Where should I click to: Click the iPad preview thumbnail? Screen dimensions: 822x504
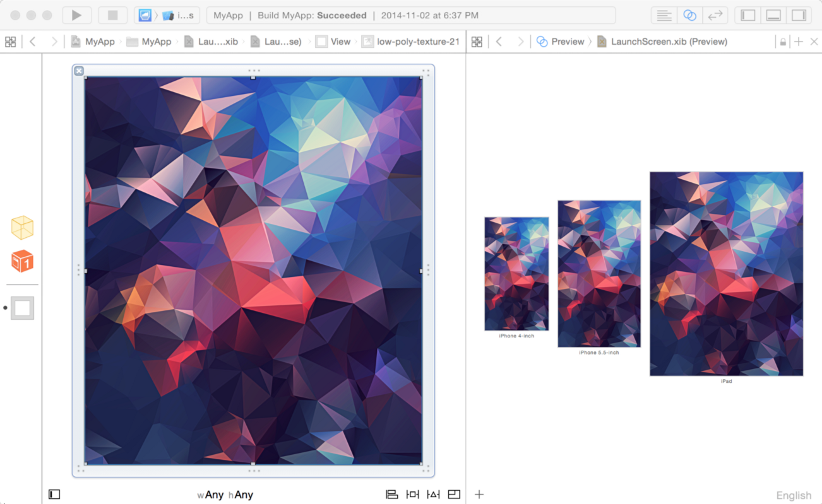point(726,274)
